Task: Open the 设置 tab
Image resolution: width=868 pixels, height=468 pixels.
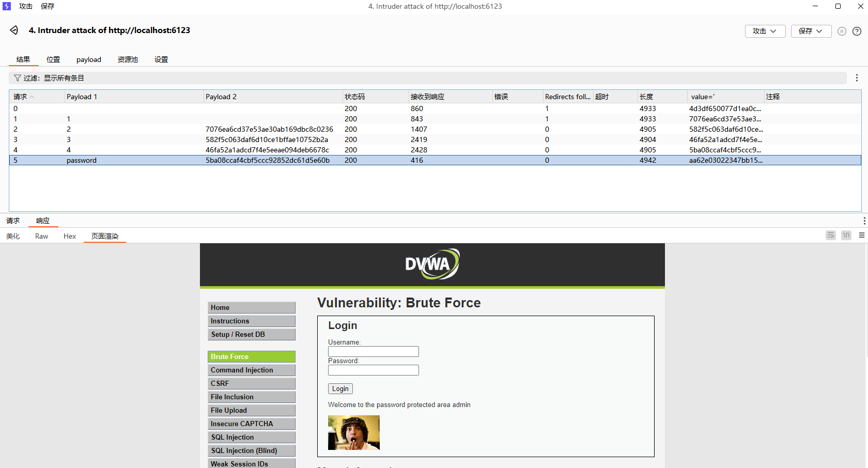Action: point(161,59)
